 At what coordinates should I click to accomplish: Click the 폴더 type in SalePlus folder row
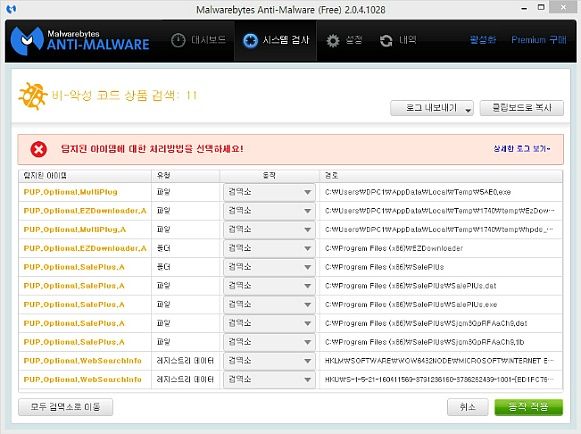click(163, 267)
